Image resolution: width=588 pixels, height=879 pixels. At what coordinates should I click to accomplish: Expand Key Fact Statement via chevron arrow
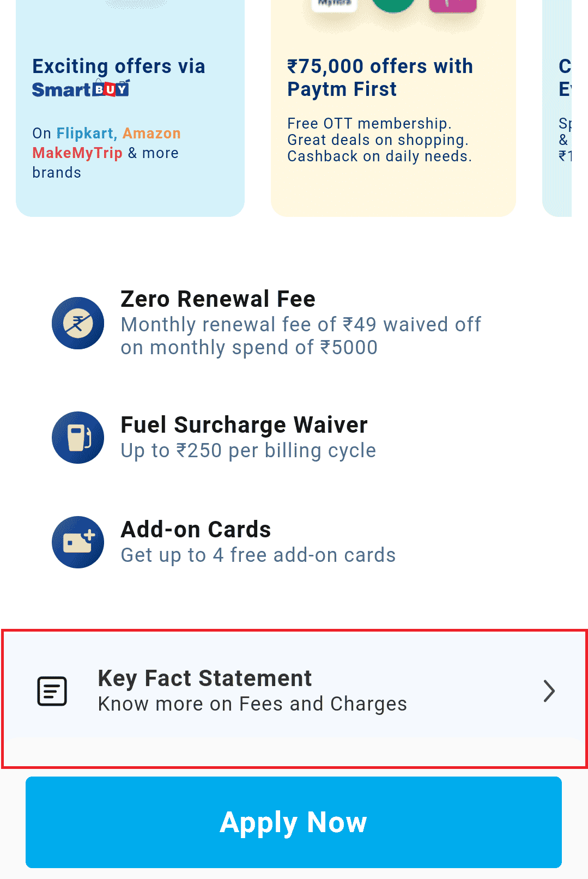tap(549, 691)
